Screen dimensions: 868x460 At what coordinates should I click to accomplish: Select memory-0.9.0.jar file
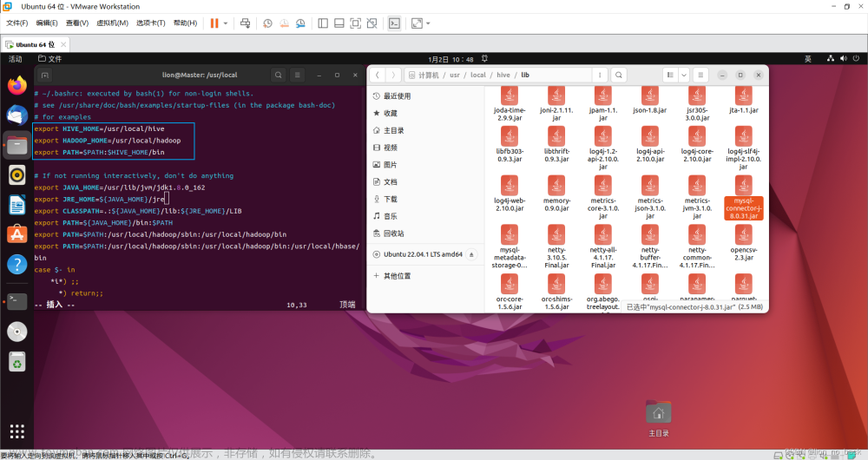pyautogui.click(x=556, y=194)
